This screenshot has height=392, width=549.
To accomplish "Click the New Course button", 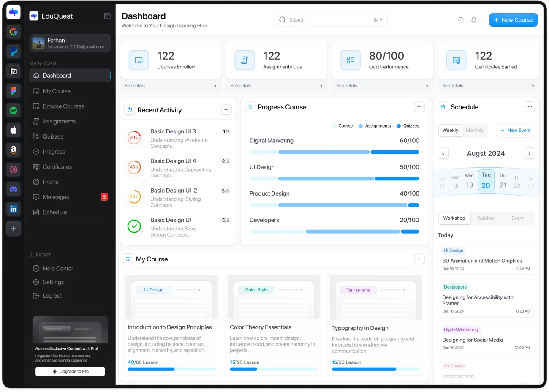I will point(514,20).
